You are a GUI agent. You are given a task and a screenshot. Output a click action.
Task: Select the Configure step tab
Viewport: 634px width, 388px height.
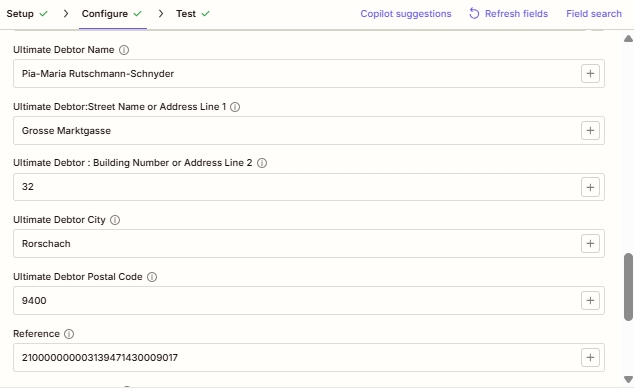(105, 14)
